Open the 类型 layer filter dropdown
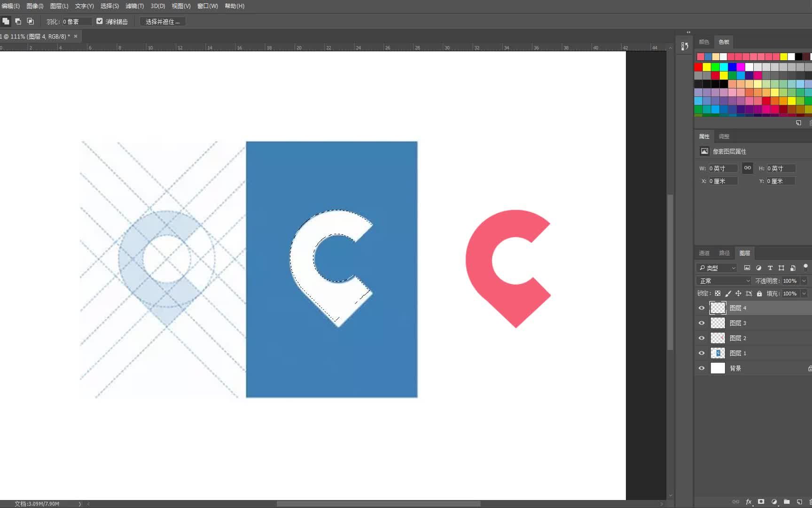 [x=717, y=268]
